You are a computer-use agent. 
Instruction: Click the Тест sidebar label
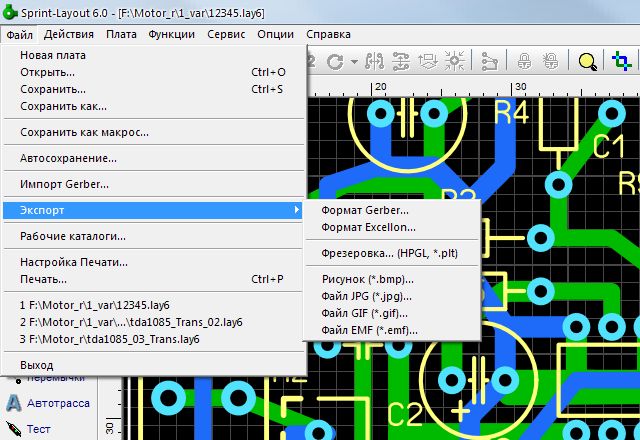tap(39, 429)
